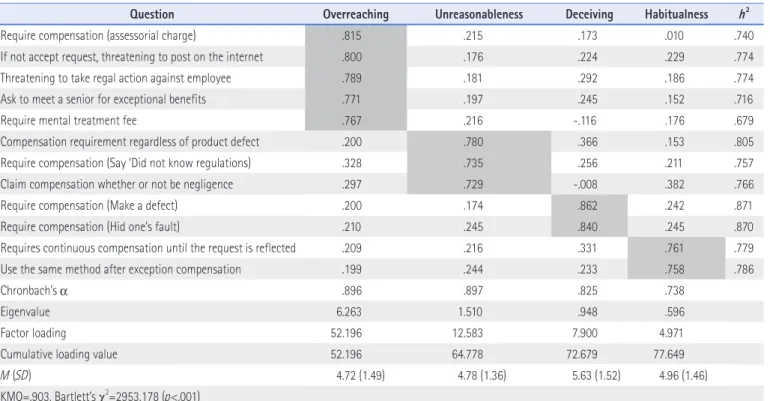This screenshot has height=401, width=770.
Task: Click the 77.649 cumulative value
Action: pos(669,354)
